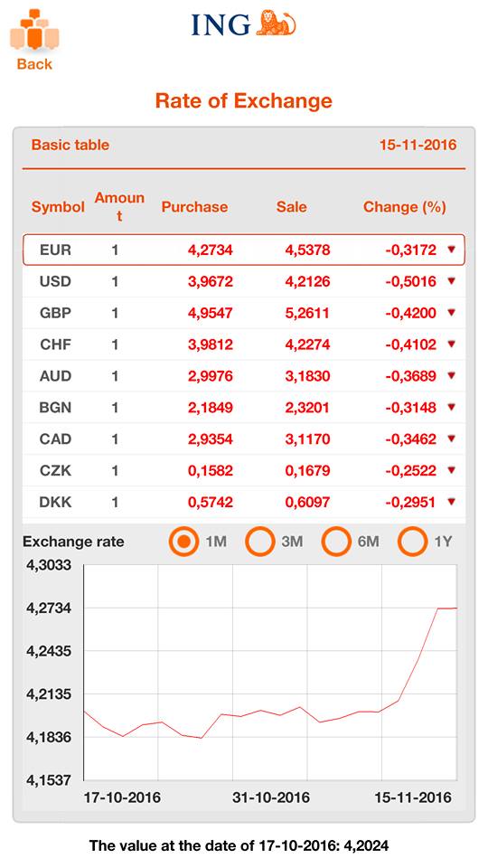Tap the Back icon at top left

click(x=34, y=31)
